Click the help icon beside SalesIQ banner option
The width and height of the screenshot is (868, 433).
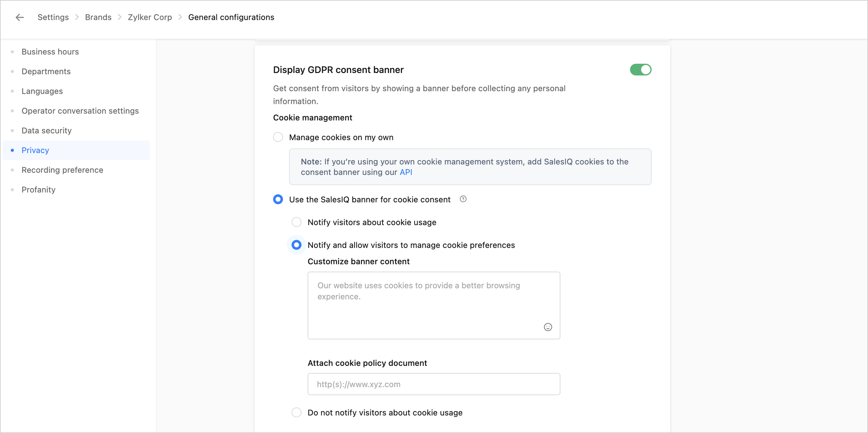463,199
